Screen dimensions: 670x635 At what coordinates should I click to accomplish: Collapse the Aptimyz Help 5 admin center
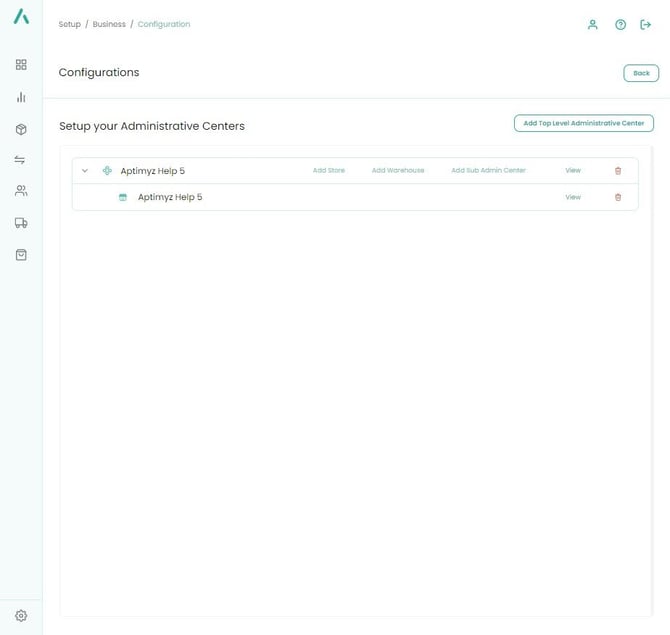[85, 171]
